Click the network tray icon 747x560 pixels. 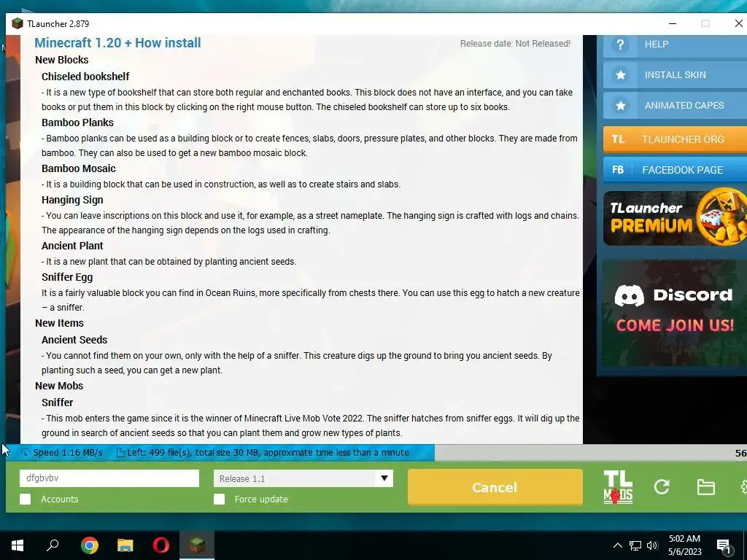pos(635,545)
